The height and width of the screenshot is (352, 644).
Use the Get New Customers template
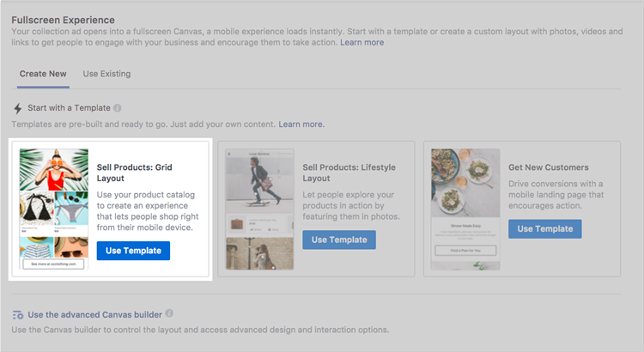[x=544, y=229]
